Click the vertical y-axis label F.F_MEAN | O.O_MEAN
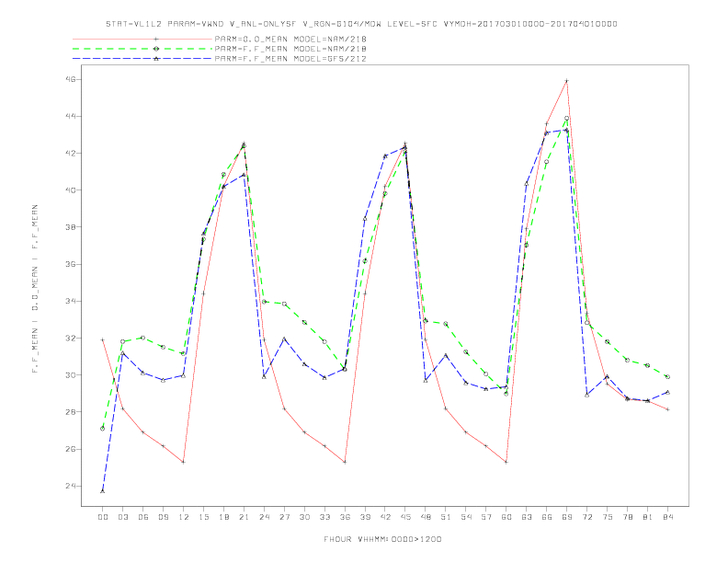The image size is (728, 563). pos(35,289)
